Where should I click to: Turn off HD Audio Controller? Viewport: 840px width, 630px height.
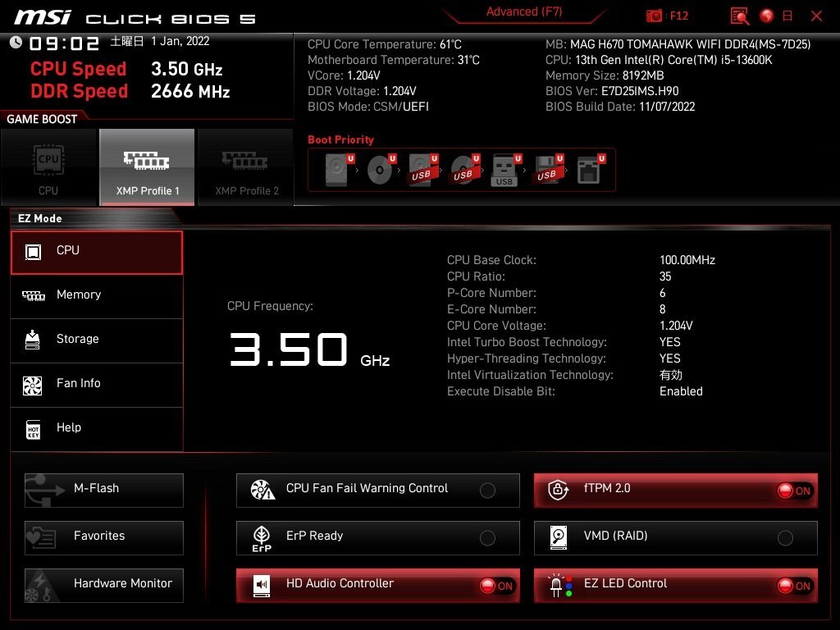[497, 586]
